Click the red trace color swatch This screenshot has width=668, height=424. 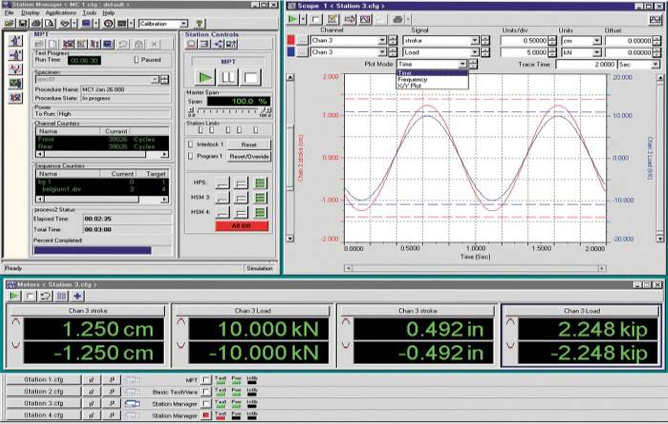tap(291, 39)
